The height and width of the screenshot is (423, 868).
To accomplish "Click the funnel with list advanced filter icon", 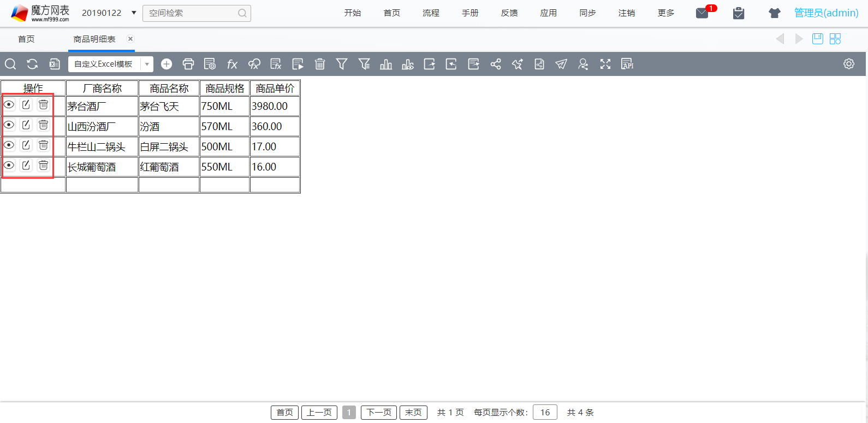I will pos(364,64).
